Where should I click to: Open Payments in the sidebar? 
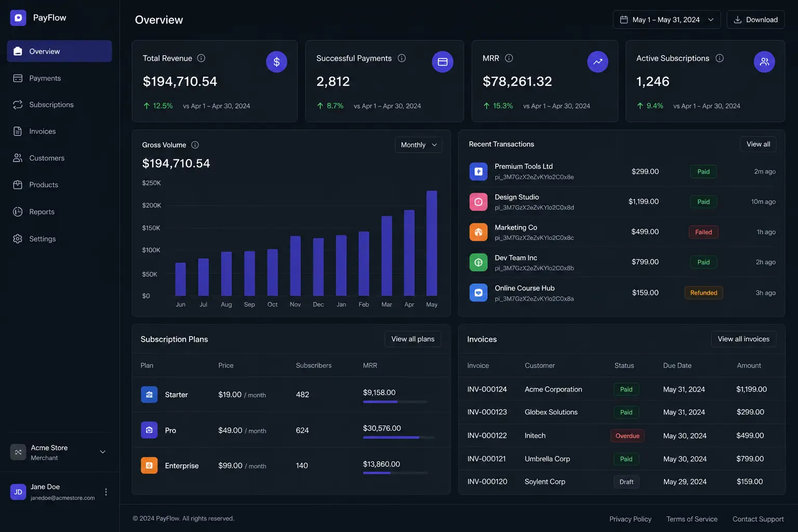[x=59, y=78]
